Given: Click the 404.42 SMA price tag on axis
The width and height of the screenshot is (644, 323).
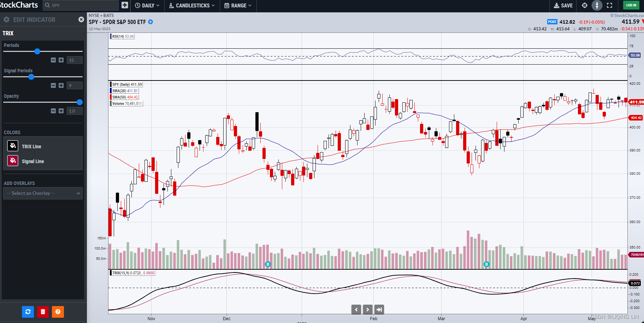Looking at the screenshot, I should (x=636, y=118).
